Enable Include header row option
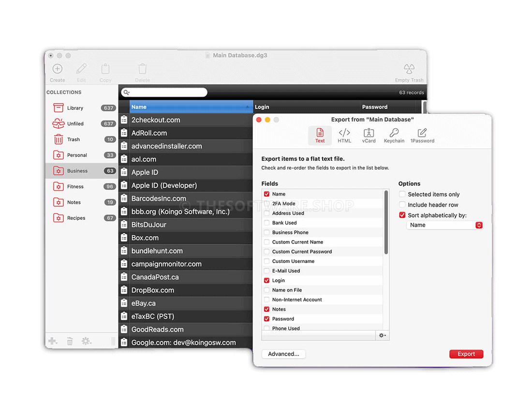The height and width of the screenshot is (411, 532). click(402, 204)
